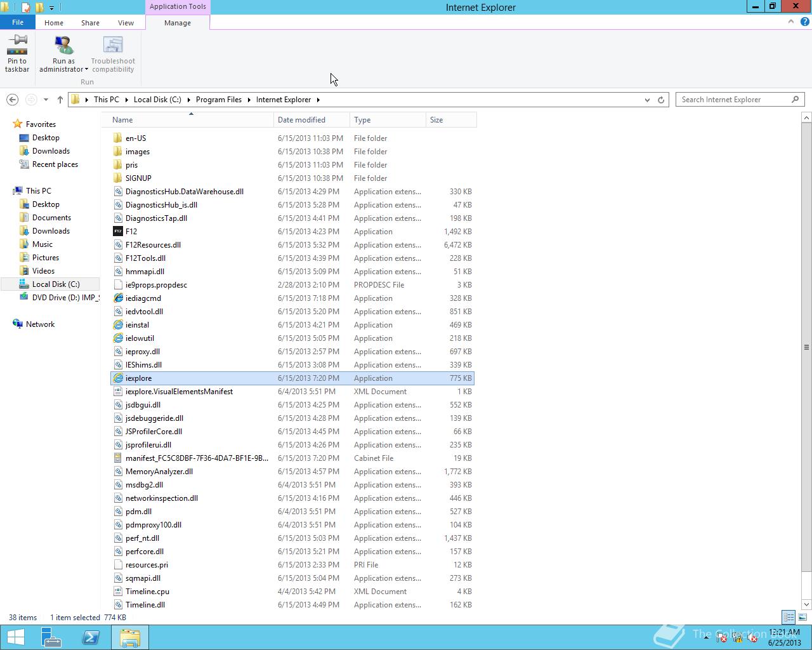Click the Pin to taskbar icon

[17, 45]
